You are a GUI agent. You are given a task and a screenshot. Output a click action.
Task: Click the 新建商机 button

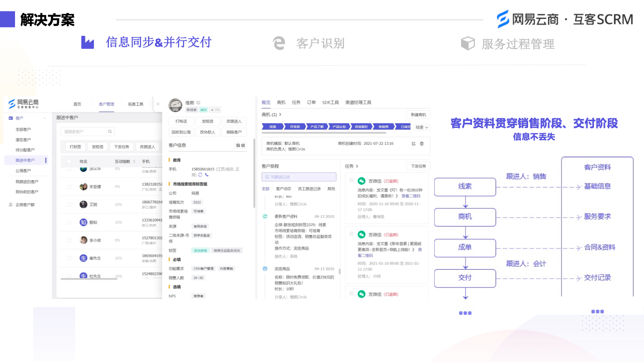coord(418,115)
